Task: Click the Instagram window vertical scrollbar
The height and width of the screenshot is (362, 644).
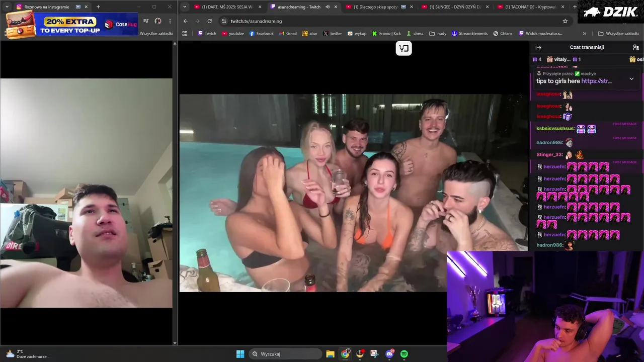Action: coord(175,193)
